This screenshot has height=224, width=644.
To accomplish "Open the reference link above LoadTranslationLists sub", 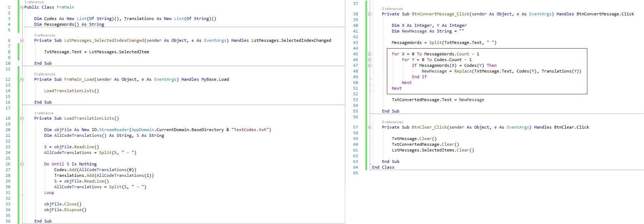I will [44, 113].
